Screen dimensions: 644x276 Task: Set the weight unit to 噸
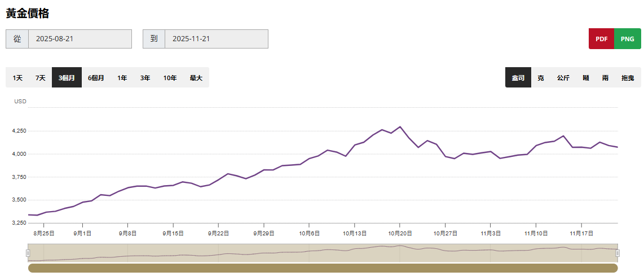[x=586, y=78]
